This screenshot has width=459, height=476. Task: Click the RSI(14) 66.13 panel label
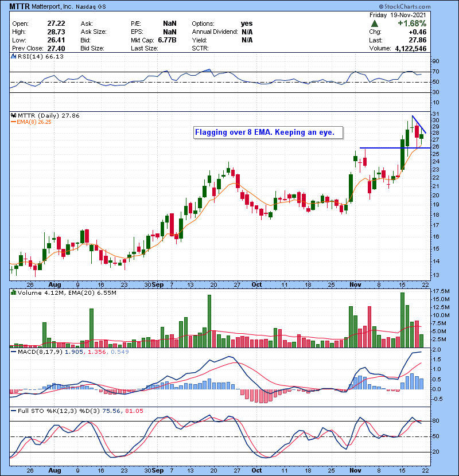pos(41,56)
